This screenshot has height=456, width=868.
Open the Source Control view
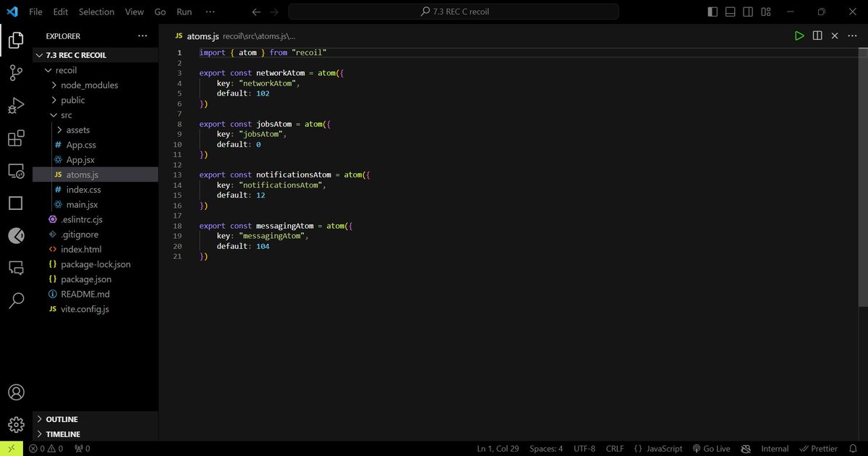16,73
